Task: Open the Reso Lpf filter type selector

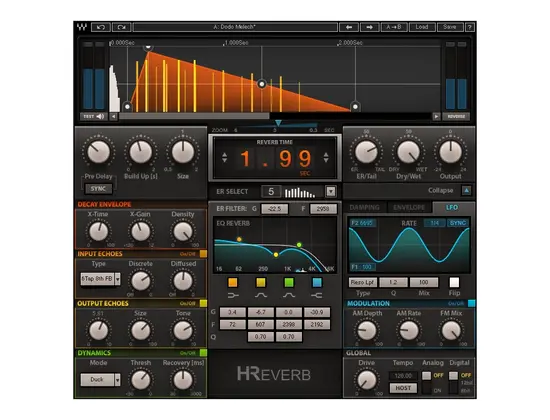Action: click(363, 282)
